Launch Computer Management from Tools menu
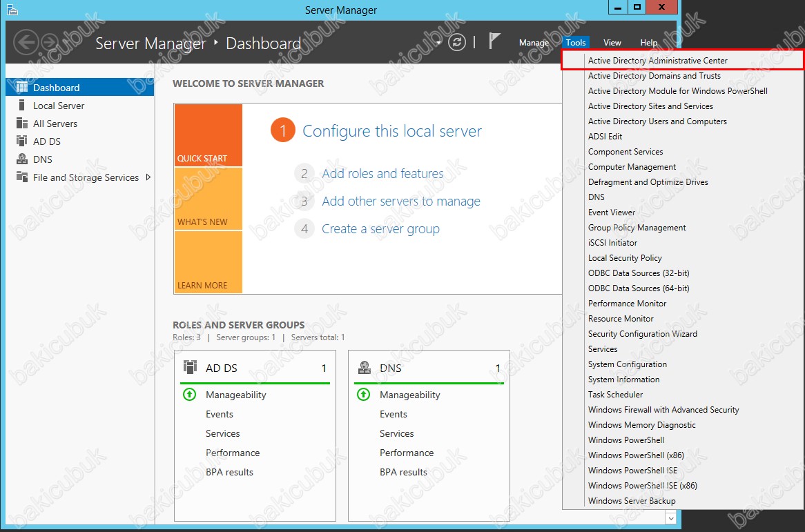This screenshot has width=805, height=532. (x=683, y=167)
